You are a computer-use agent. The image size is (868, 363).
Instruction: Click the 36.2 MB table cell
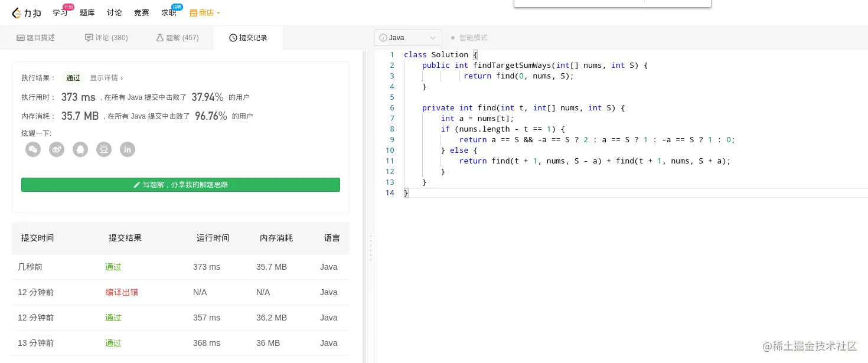[272, 318]
